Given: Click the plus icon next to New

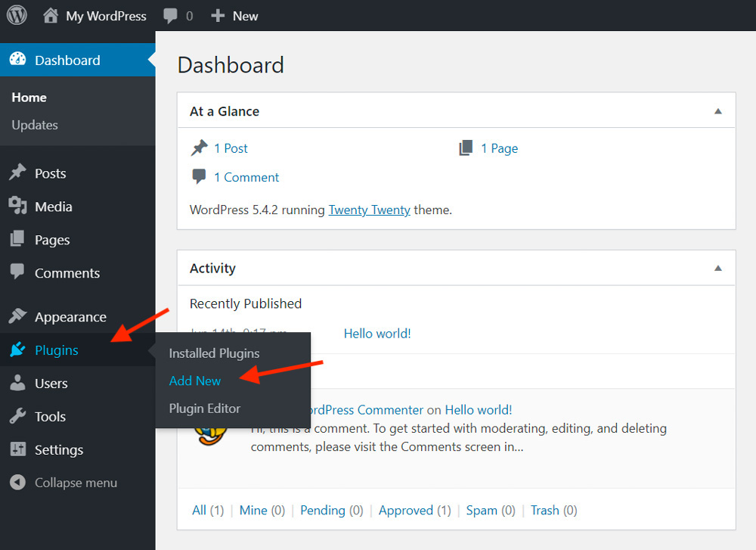Looking at the screenshot, I should pos(218,16).
